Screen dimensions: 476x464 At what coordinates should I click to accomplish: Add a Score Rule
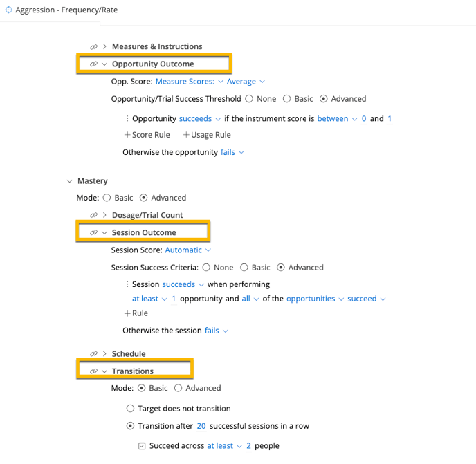coord(147,135)
